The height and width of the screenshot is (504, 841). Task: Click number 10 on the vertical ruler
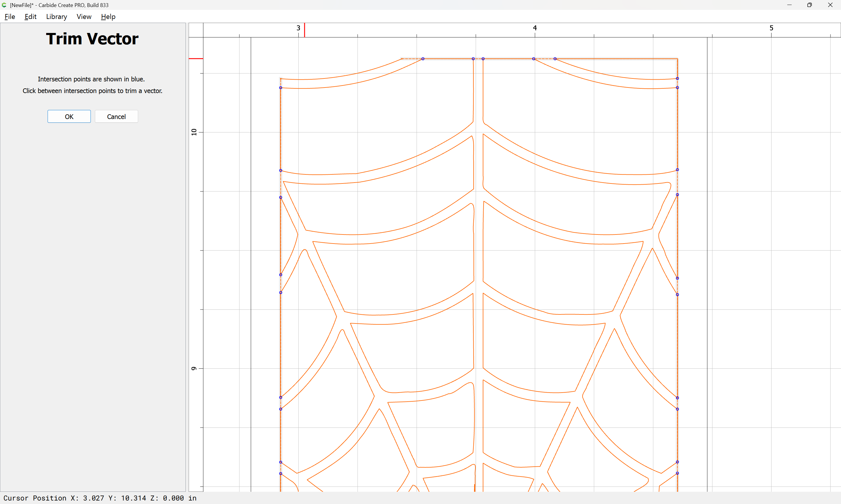194,132
